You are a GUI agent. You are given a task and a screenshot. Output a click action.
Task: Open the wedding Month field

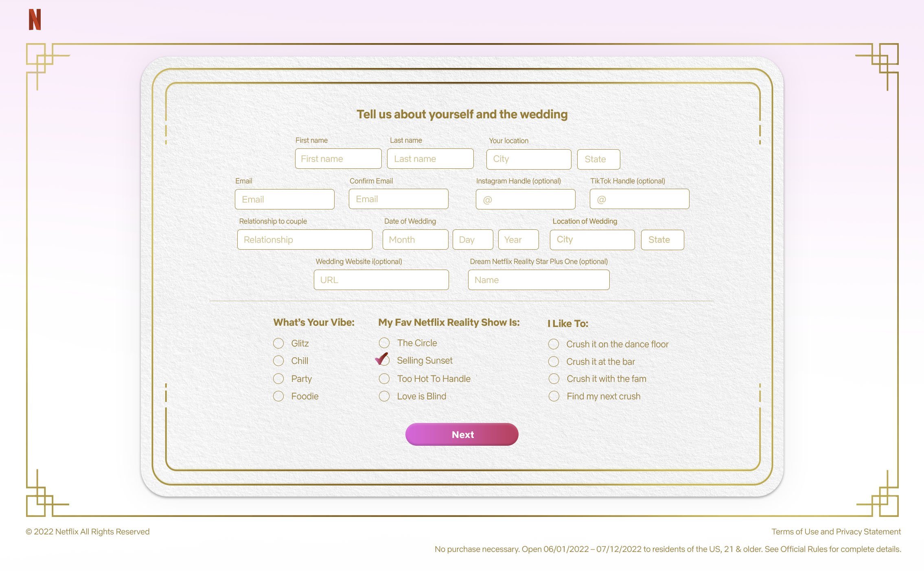point(416,240)
